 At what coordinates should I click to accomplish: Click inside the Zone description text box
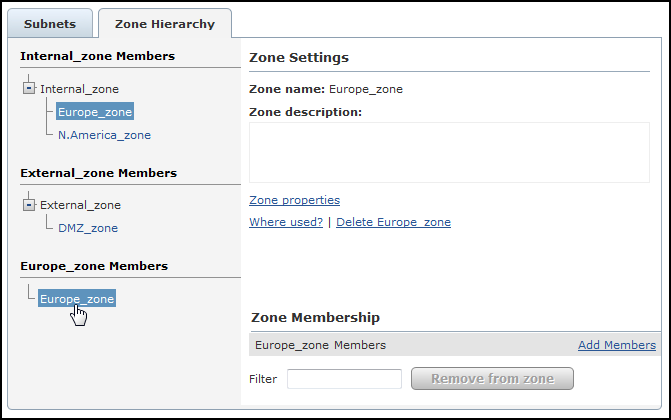pyautogui.click(x=449, y=152)
